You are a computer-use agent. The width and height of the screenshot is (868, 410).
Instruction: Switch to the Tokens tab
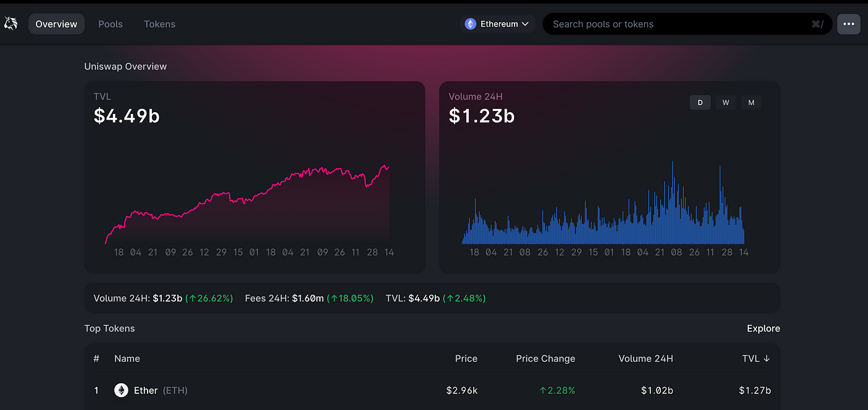pos(159,24)
